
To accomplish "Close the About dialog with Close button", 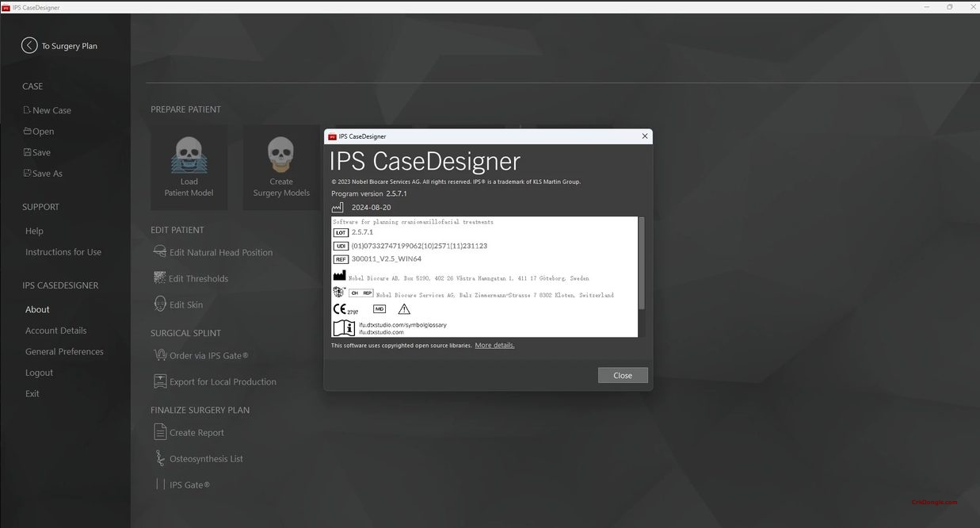I will click(623, 375).
